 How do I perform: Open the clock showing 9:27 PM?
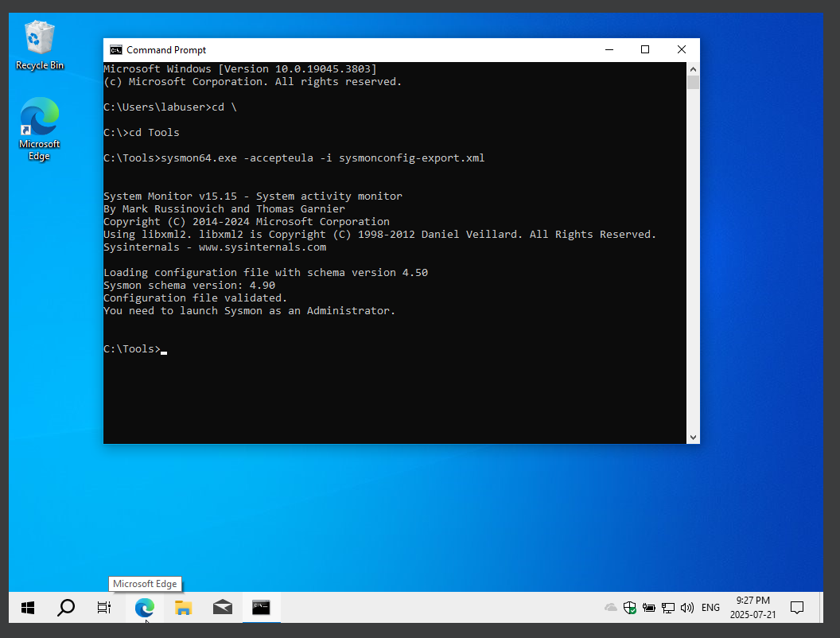tap(752, 608)
